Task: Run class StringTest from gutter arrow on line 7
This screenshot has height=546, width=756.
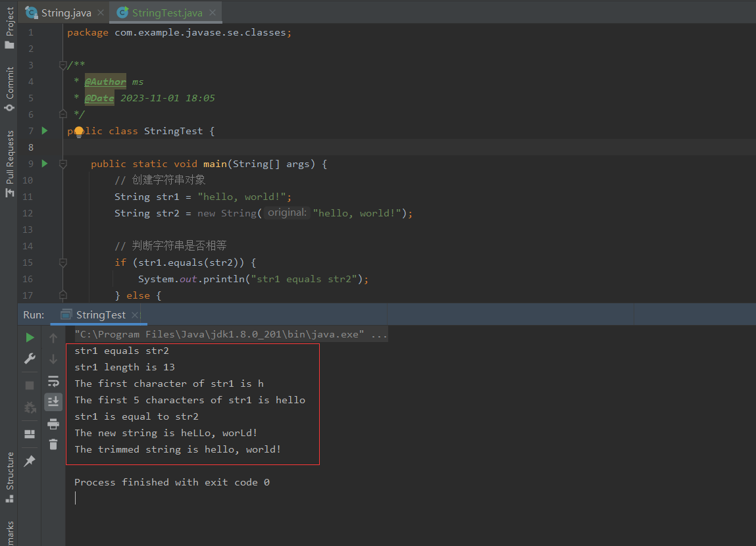Action: point(45,131)
